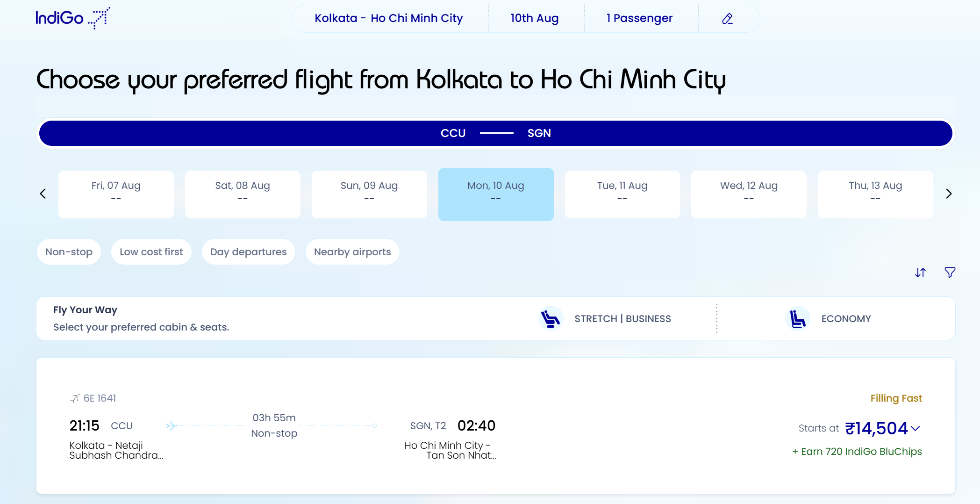980x504 pixels.
Task: Click the 1 Passenger field
Action: [639, 18]
